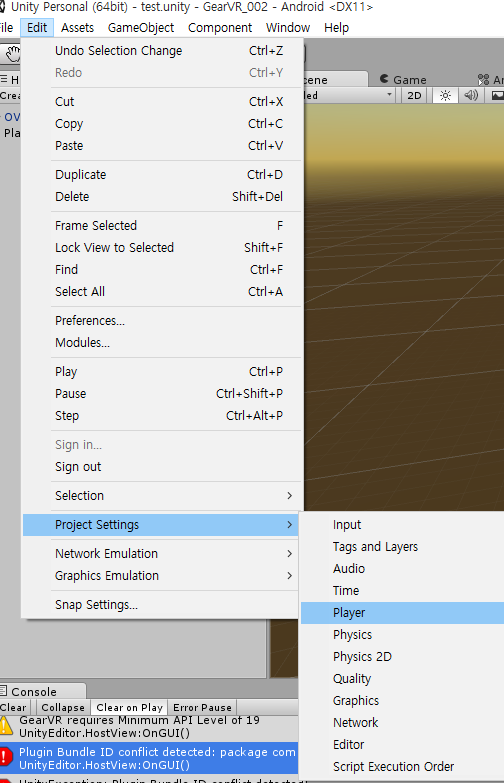Open Player project settings

402,612
